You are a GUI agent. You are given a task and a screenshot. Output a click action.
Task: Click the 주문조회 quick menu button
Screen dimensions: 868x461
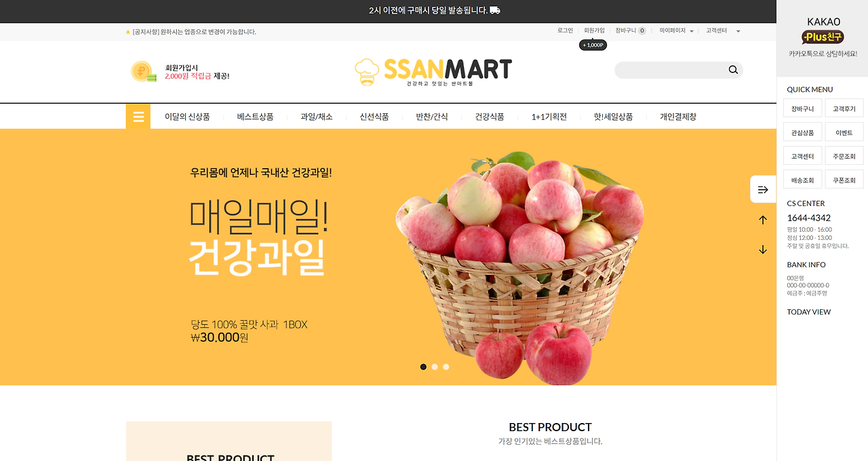tap(844, 157)
